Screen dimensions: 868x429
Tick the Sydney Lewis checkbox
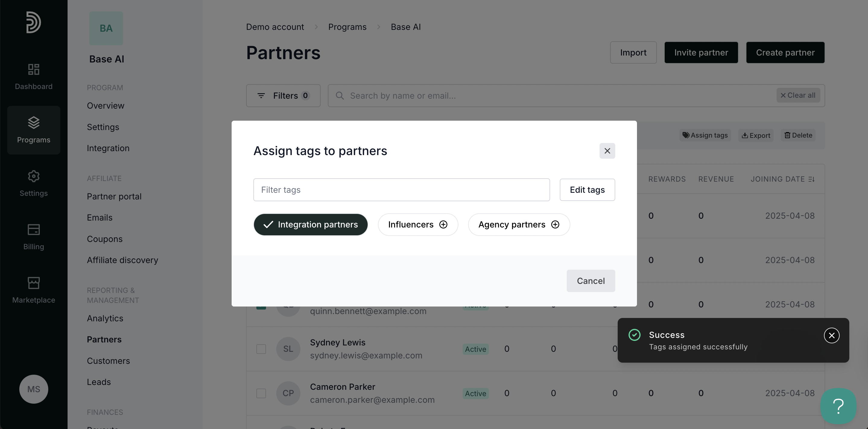click(261, 349)
